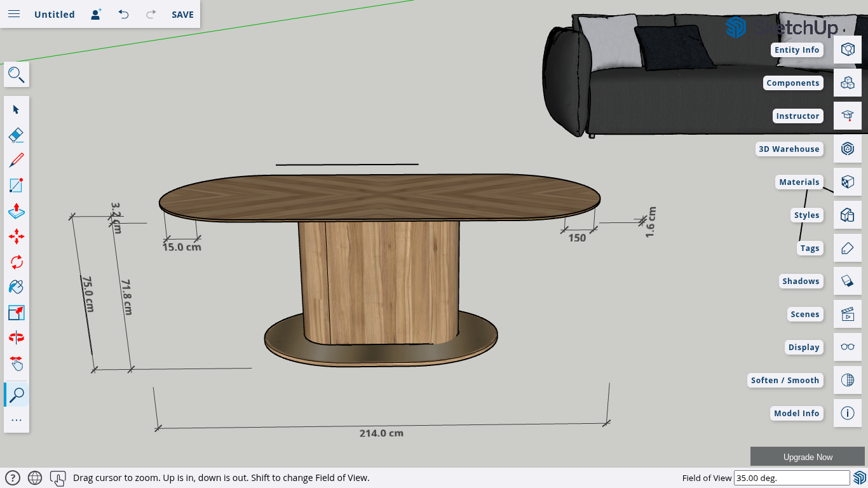868x488 pixels.
Task: Undo the last action
Action: 123,14
